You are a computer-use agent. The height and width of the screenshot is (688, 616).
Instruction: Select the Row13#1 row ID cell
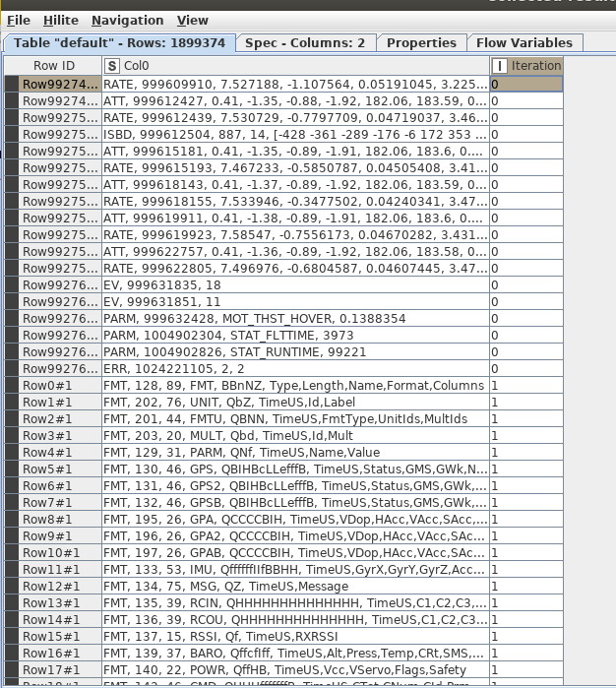(x=60, y=603)
